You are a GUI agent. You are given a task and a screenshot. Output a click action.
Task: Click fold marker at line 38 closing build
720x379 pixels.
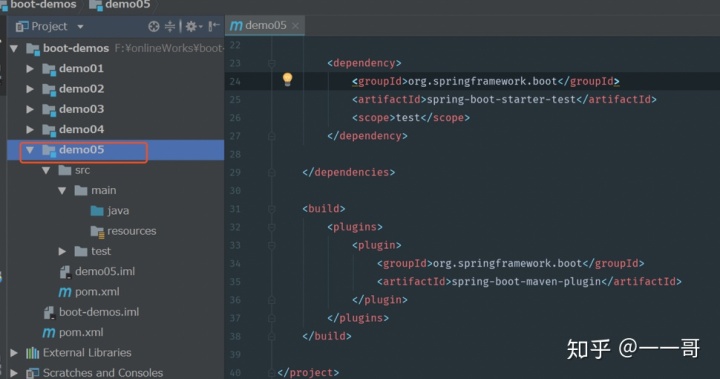click(x=271, y=336)
